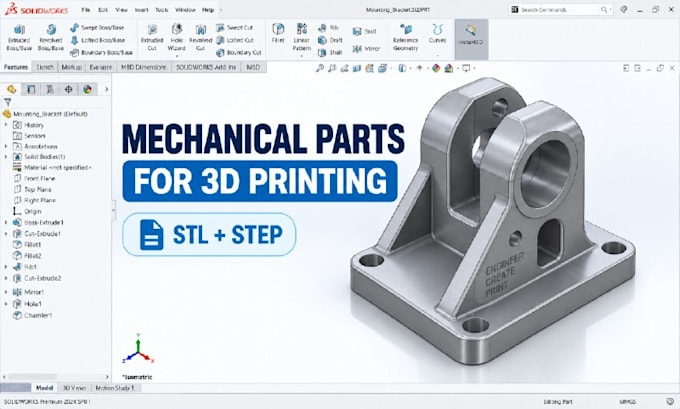Open the DisplayManager appearance tab icon
The image size is (680, 409).
click(x=88, y=89)
